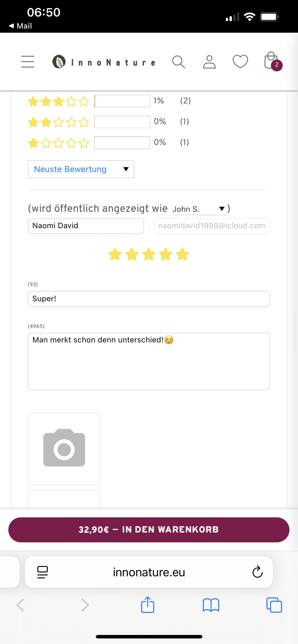298x644 pixels.
Task: Tap the camera photo upload box
Action: tap(64, 449)
